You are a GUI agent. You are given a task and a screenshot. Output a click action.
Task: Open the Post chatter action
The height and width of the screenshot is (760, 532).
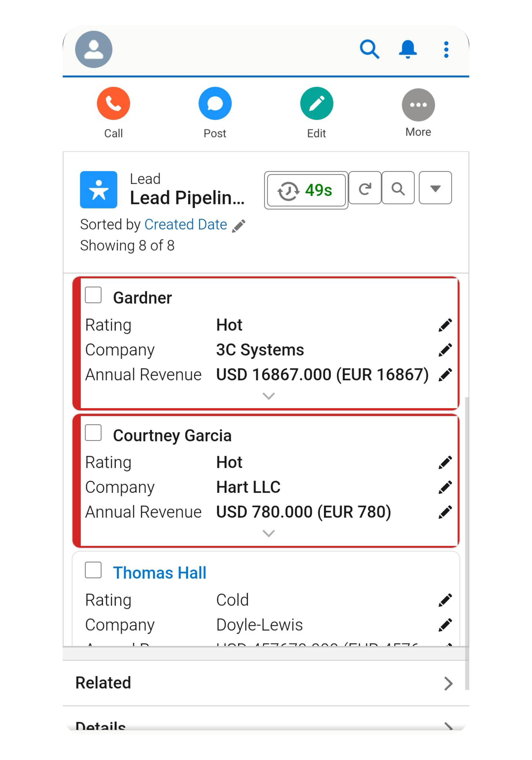pyautogui.click(x=215, y=103)
